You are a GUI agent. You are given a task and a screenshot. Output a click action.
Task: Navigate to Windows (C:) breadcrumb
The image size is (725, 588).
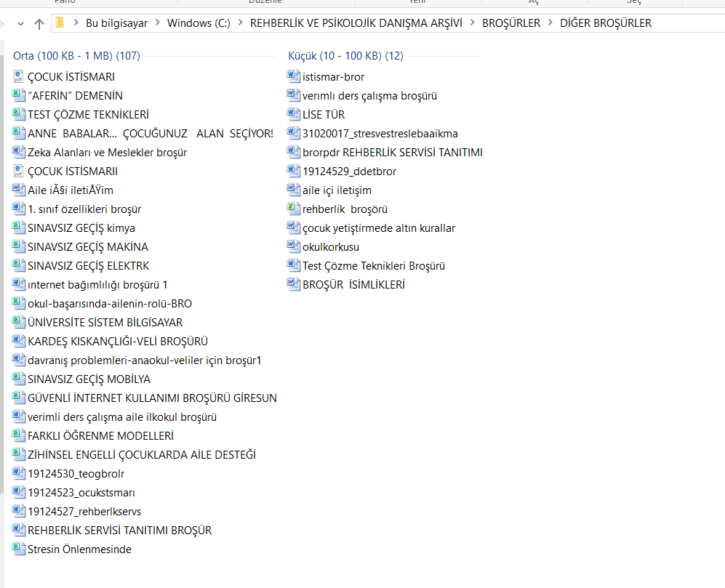(x=199, y=23)
